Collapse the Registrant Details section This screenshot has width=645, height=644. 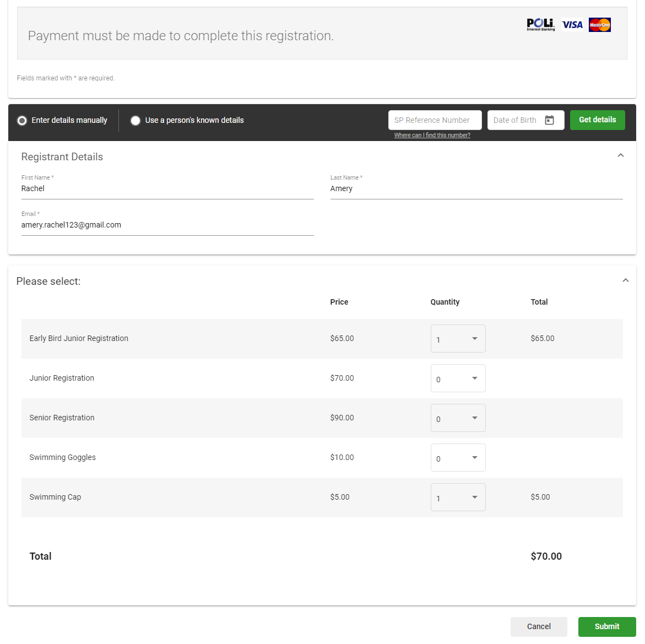[x=621, y=155]
